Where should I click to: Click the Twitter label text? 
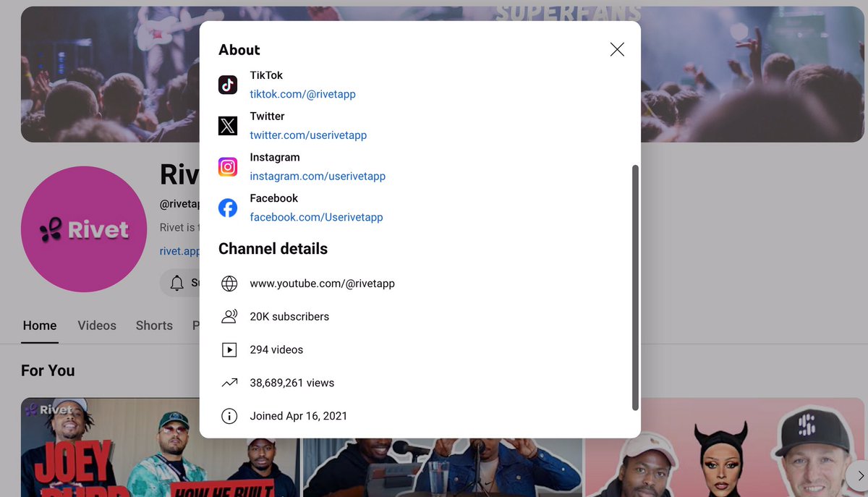267,116
